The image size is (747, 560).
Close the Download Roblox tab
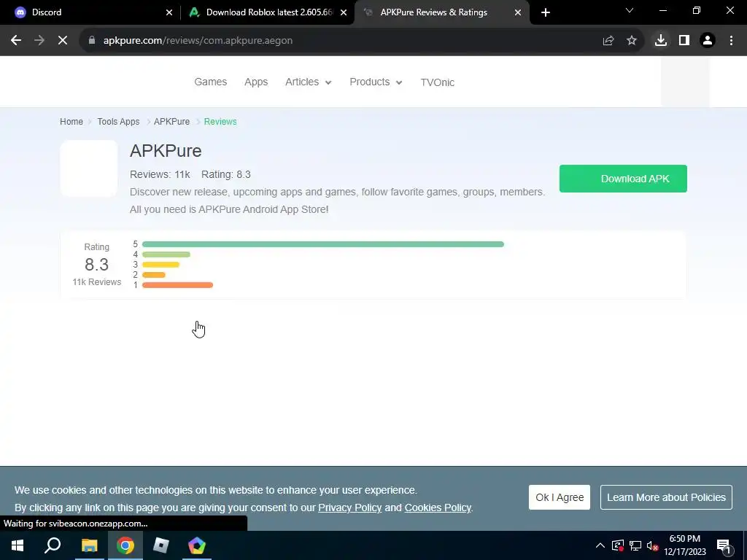click(x=344, y=12)
